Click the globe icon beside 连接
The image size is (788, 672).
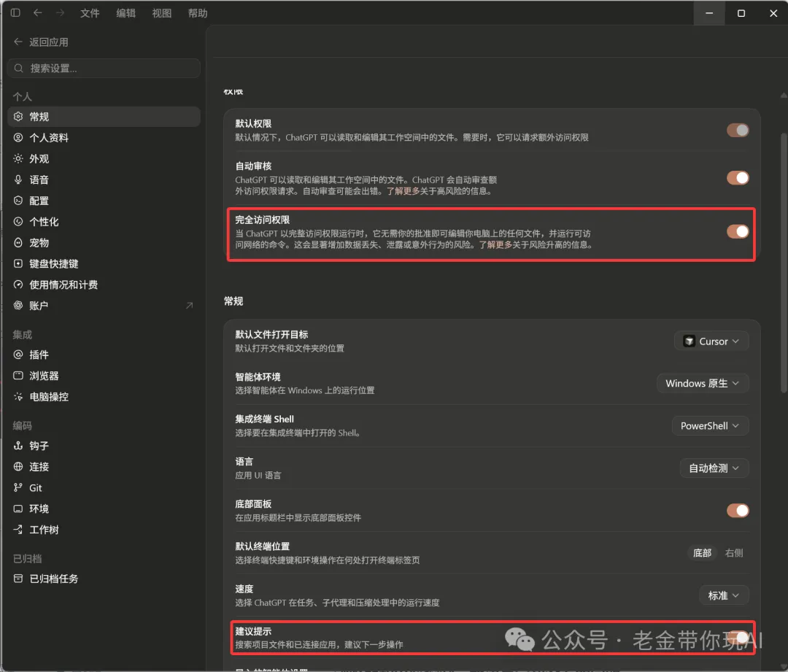pyautogui.click(x=18, y=466)
